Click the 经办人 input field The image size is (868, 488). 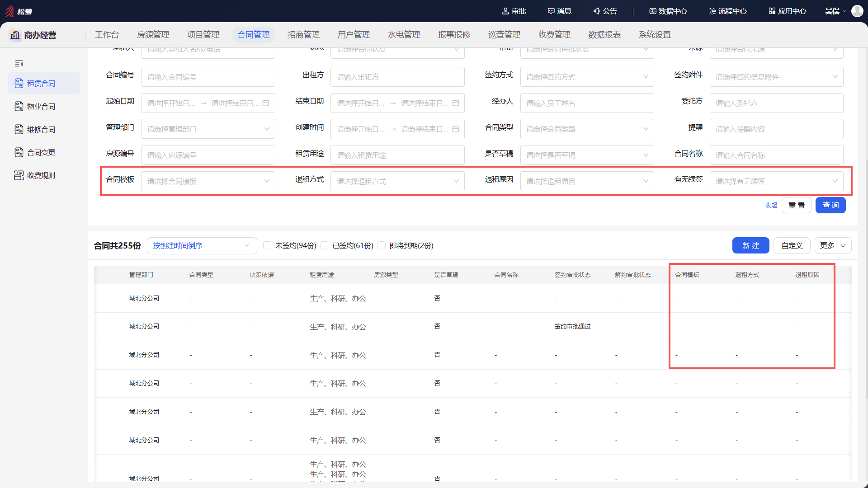pos(587,103)
